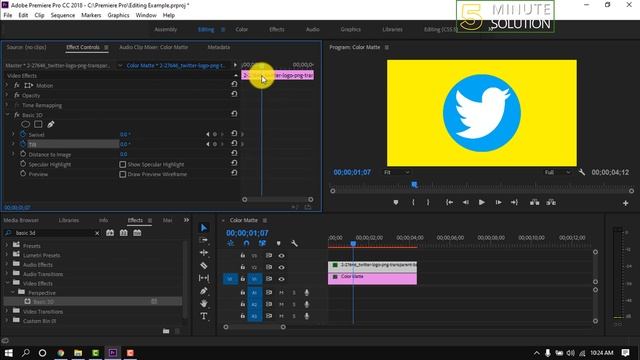Enable Draw Preview Wireframe checkbox
The width and height of the screenshot is (640, 360).
[122, 174]
